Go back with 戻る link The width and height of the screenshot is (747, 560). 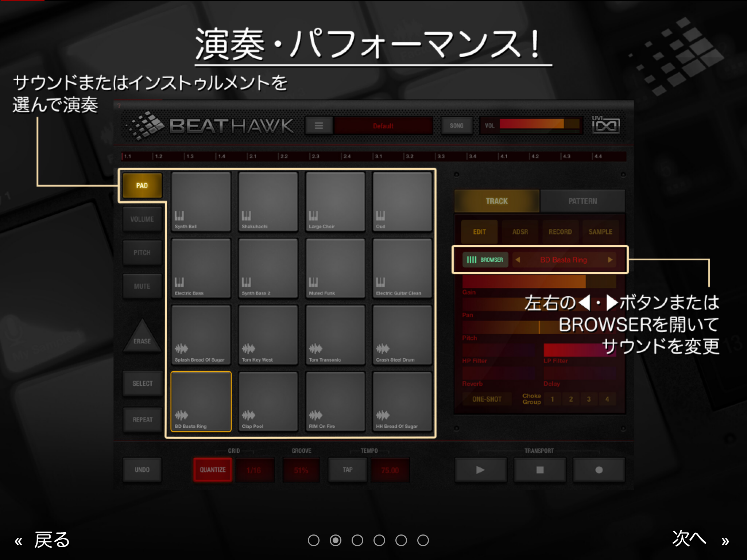(x=42, y=540)
